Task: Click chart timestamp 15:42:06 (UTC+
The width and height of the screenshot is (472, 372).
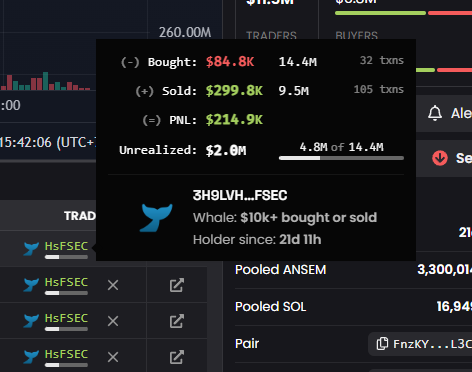Action: (x=48, y=143)
